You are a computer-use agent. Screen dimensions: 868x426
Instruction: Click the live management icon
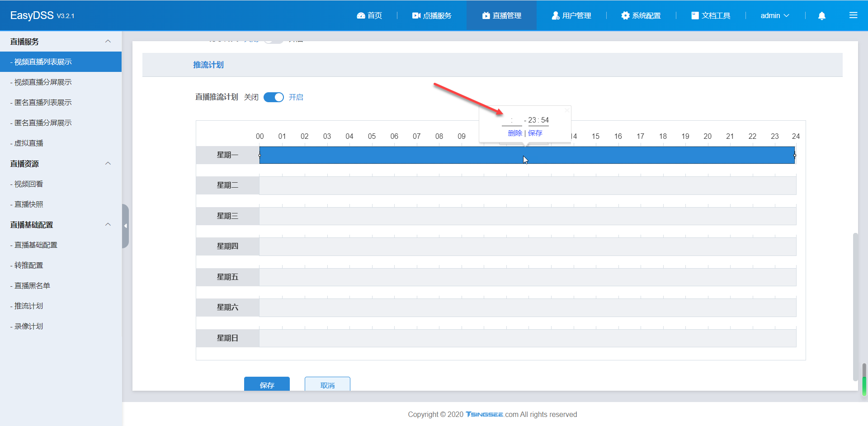point(486,15)
